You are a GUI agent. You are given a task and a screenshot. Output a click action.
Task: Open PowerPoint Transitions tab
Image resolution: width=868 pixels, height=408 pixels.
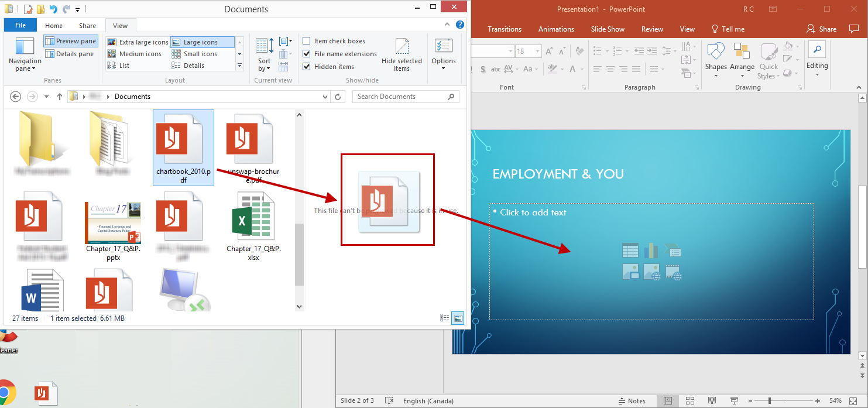click(505, 29)
